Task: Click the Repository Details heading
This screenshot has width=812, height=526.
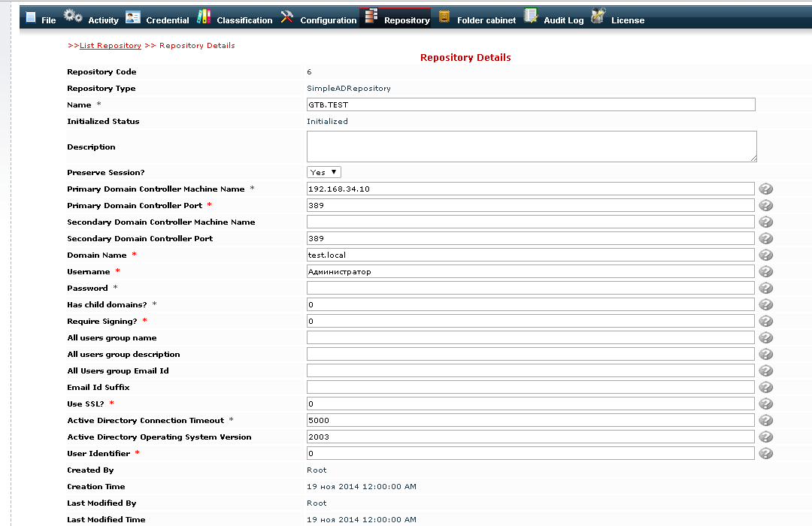Action: (465, 57)
